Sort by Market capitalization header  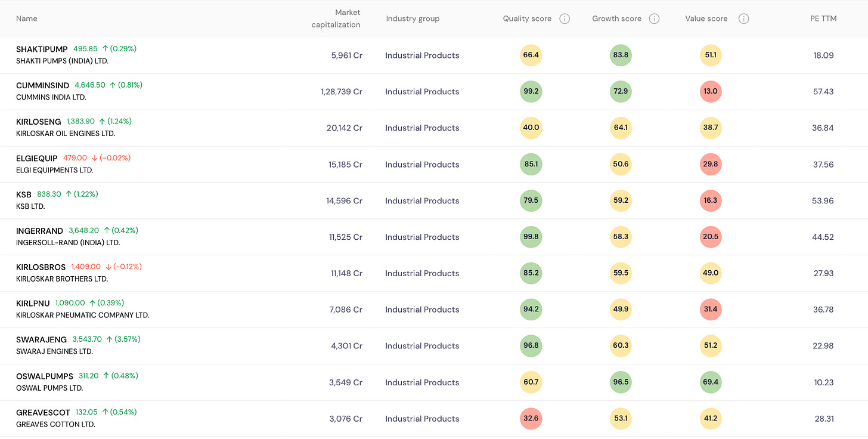(x=336, y=18)
